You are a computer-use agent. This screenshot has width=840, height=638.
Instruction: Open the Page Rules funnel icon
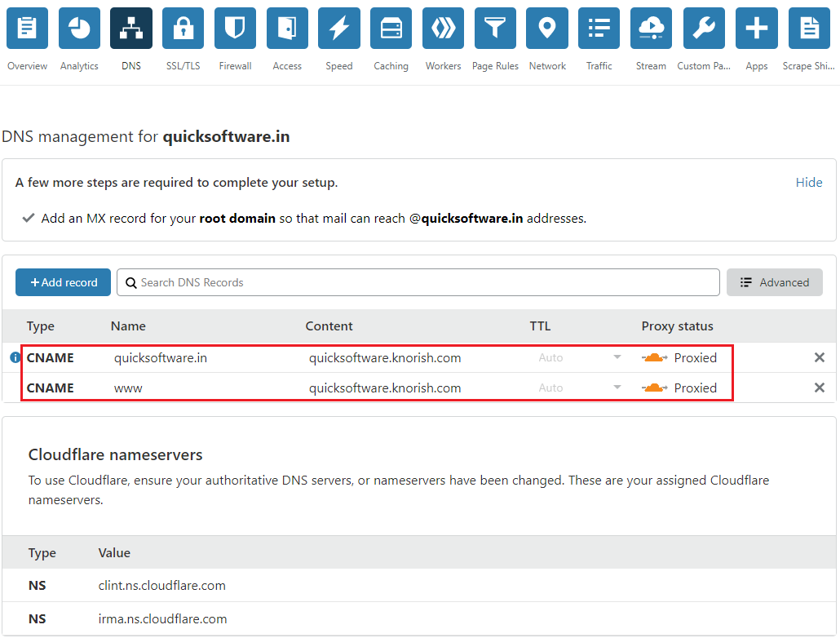point(495,28)
